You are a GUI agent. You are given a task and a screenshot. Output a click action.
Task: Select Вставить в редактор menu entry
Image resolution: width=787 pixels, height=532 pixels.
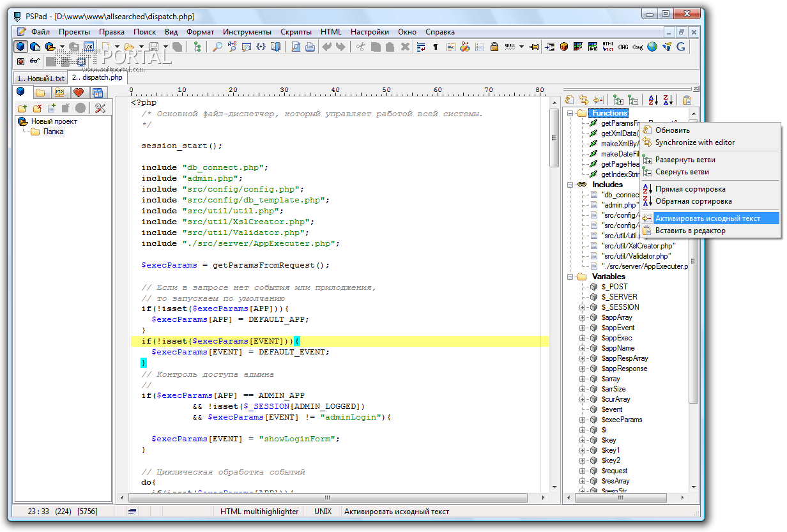(x=690, y=231)
